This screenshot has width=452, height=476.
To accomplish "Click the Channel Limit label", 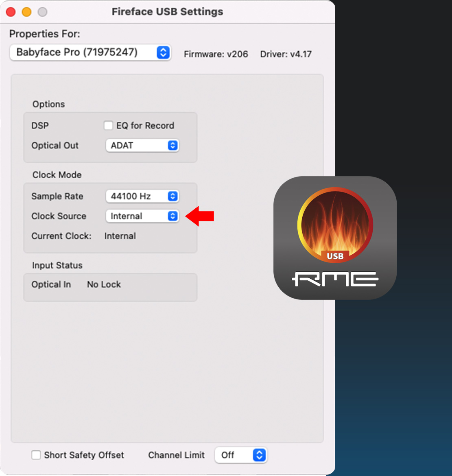I will pyautogui.click(x=177, y=455).
